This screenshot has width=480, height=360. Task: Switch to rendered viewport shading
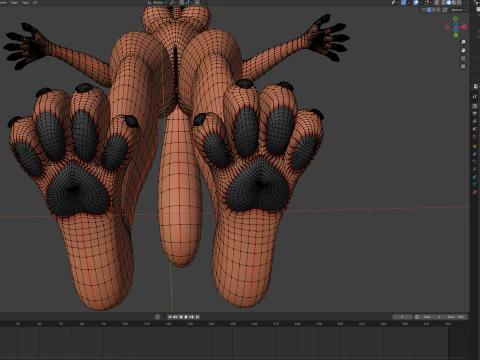459,2
